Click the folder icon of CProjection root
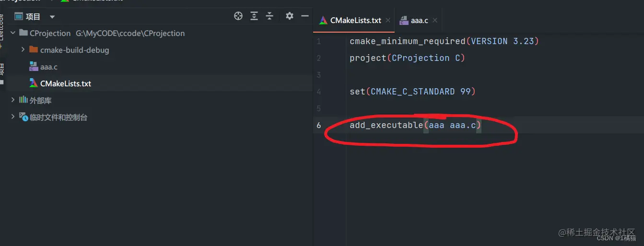The height and width of the screenshot is (246, 644). click(x=23, y=33)
